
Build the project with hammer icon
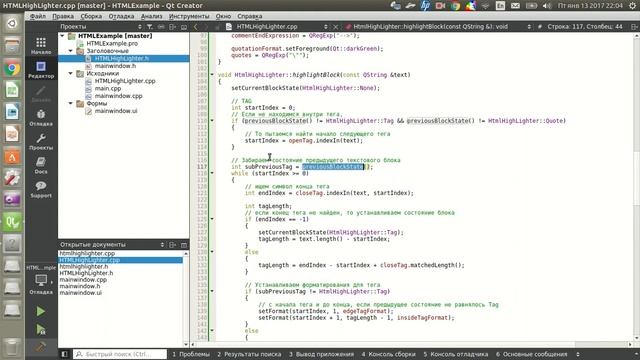[x=40, y=347]
